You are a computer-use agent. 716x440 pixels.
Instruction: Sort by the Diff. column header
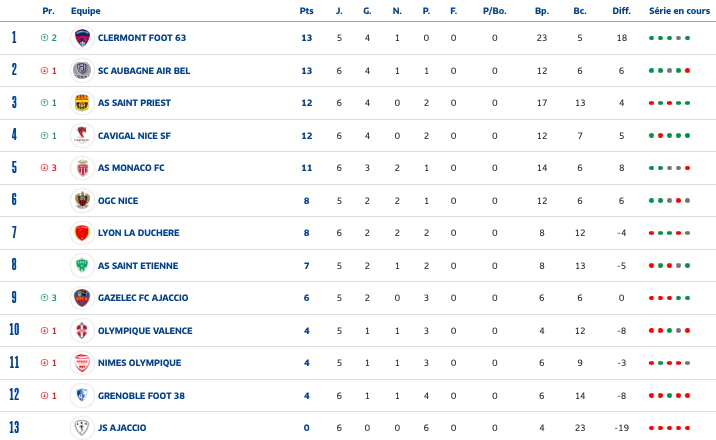coord(621,11)
